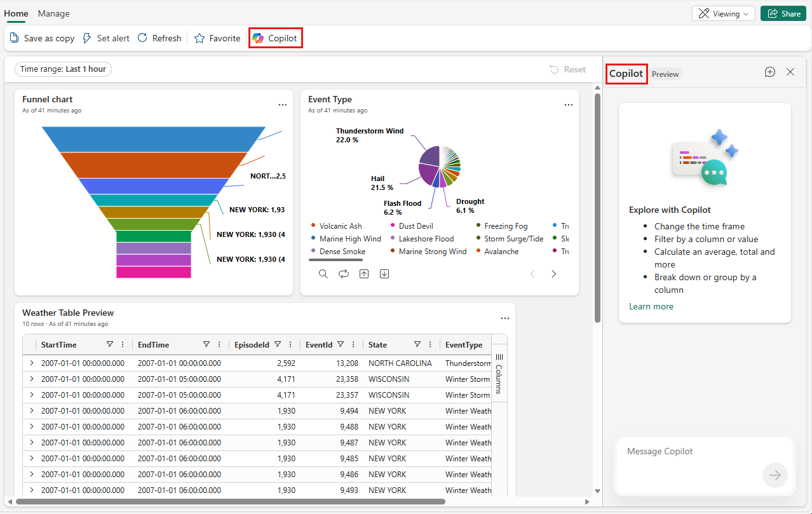The image size is (812, 514).
Task: Click the Share button
Action: 783,13
